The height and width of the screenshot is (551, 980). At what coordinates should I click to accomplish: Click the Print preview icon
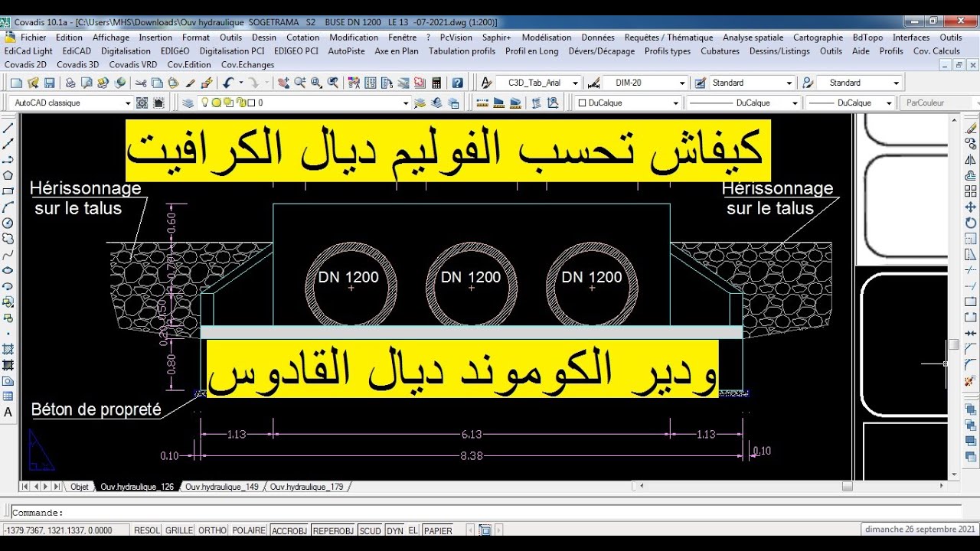click(x=87, y=83)
